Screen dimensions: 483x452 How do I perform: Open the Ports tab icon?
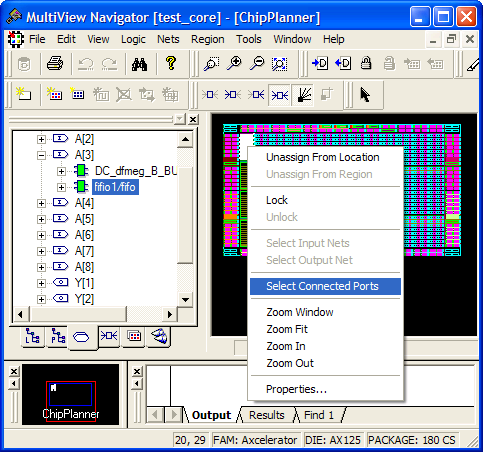pyautogui.click(x=81, y=337)
